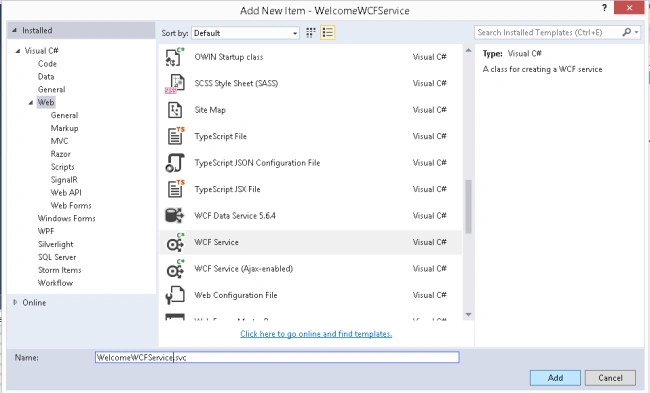650x393 pixels.
Task: Select the WPF category
Action: (46, 231)
